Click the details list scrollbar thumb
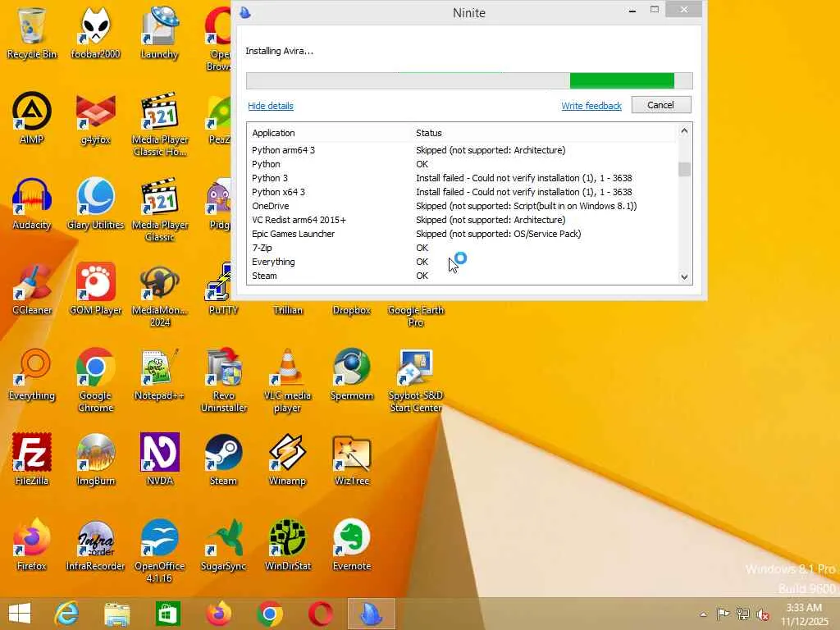The height and width of the screenshot is (630, 840). [x=684, y=169]
